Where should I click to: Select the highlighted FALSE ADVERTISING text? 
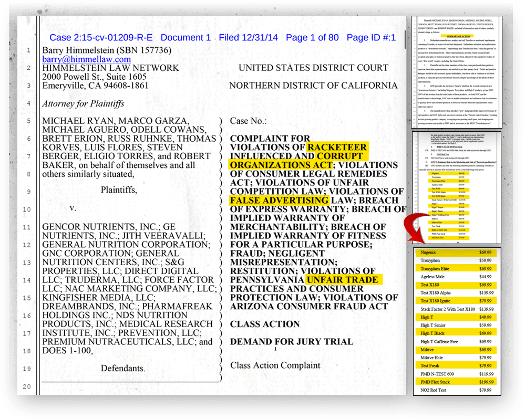pos(279,200)
